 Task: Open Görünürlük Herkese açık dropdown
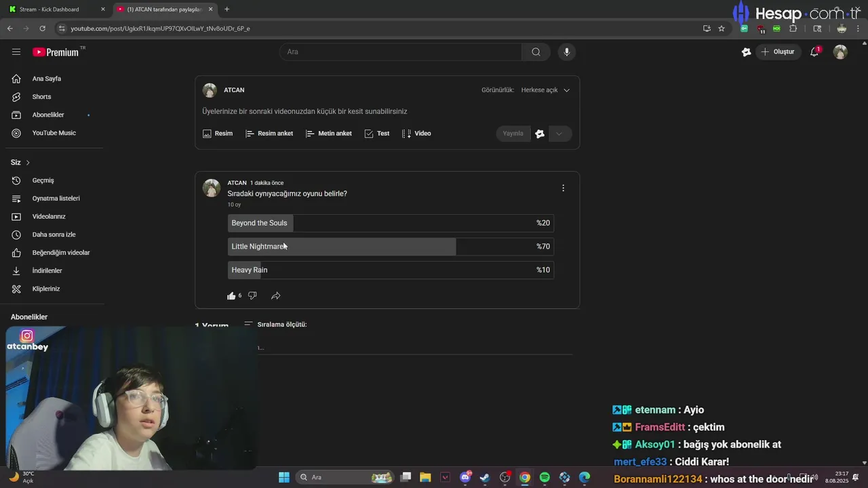(x=545, y=90)
